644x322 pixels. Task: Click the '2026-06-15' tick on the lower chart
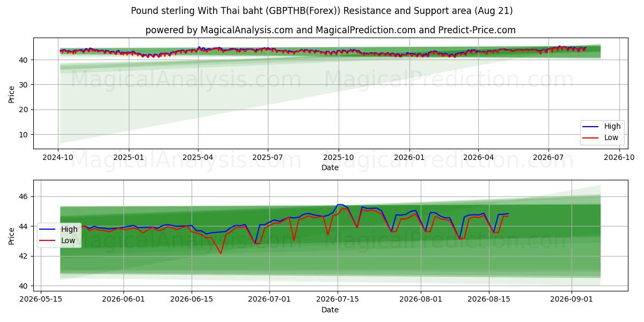[192, 299]
